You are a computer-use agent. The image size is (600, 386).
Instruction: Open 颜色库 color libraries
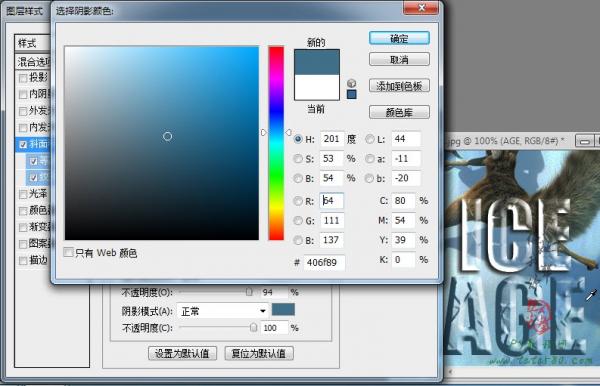pyautogui.click(x=399, y=112)
